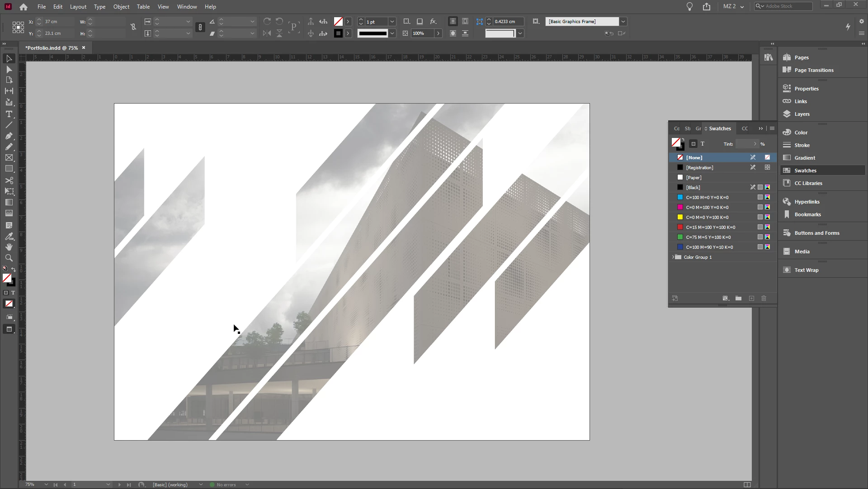Select the Type tool in toolbox
Screen dimensions: 868x489
[x=9, y=114]
